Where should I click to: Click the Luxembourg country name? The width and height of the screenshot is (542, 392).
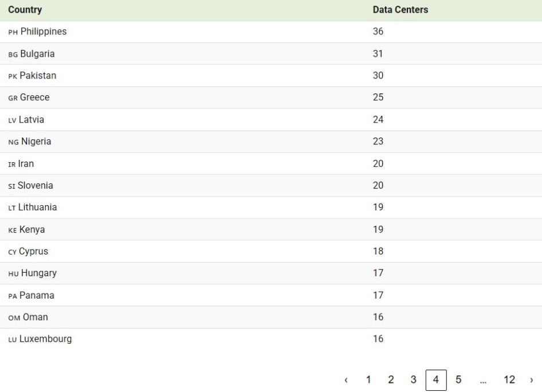click(x=45, y=339)
